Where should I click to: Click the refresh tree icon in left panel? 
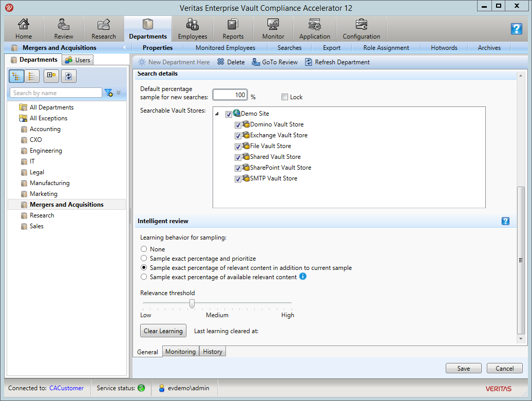pos(68,76)
